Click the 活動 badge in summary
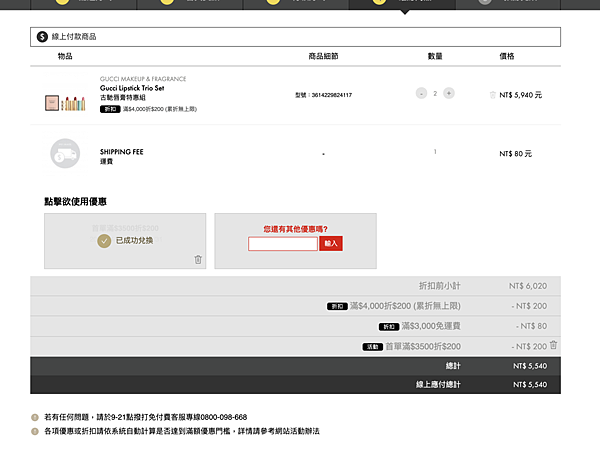Viewport: 600px width, 450px height. click(x=373, y=347)
